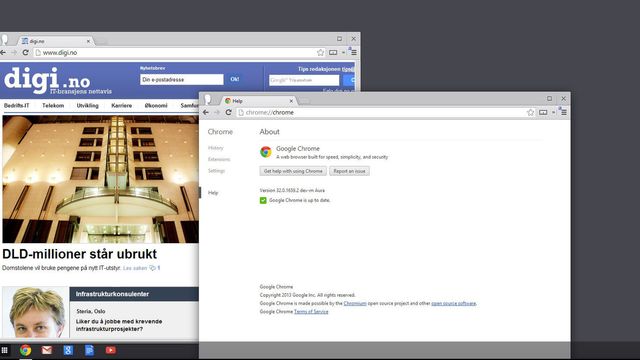This screenshot has width=640, height=360.
Task: Open YouTube from the shelf
Action: [x=111, y=350]
